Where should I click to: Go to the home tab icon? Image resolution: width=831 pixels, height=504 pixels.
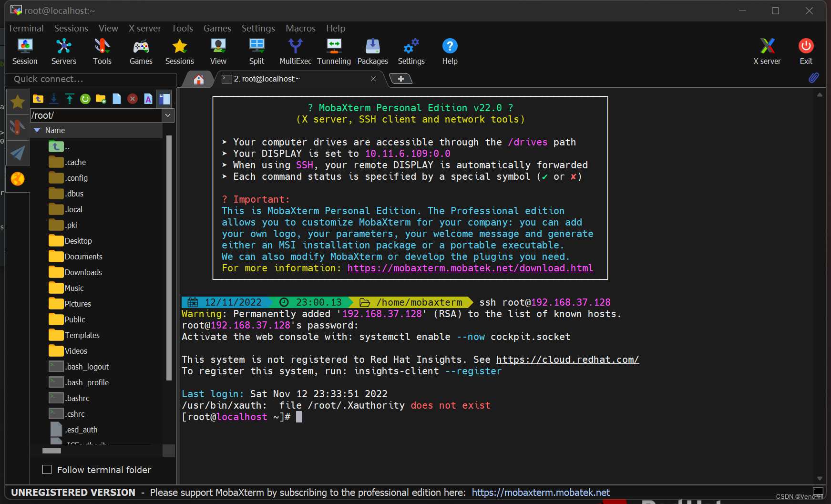coord(199,79)
